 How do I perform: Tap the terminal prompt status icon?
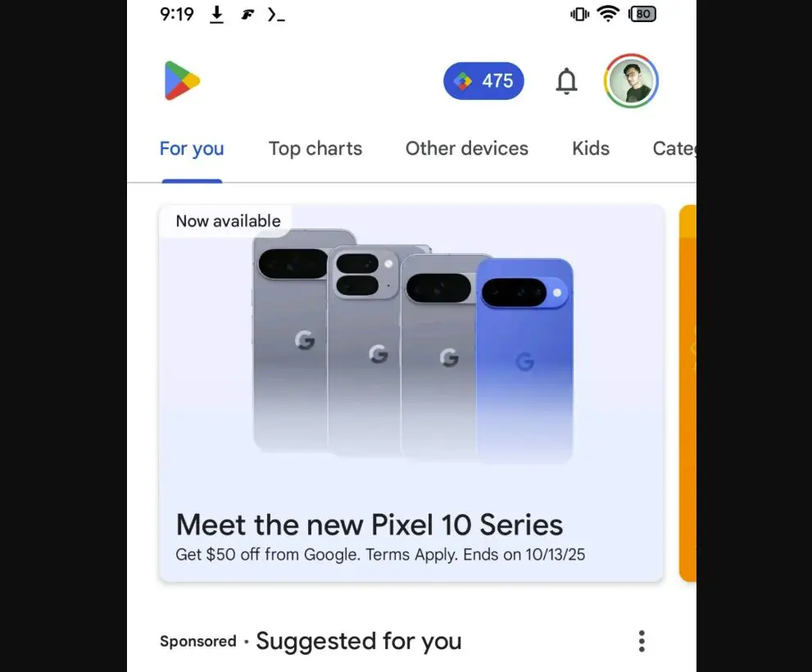coord(276,15)
